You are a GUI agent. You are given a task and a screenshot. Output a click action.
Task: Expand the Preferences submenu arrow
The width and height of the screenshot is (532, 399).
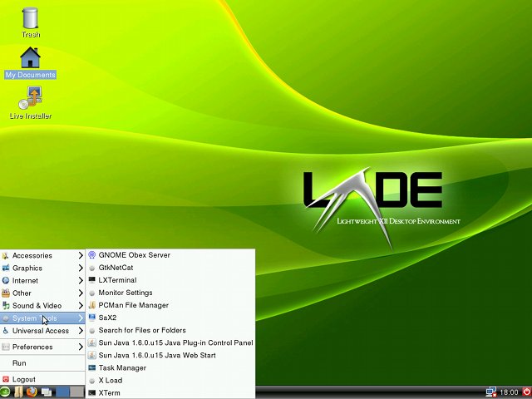tap(81, 347)
